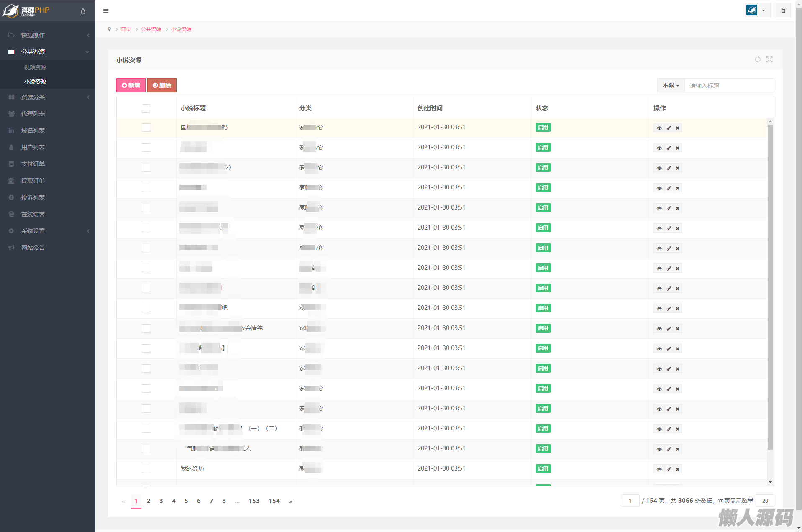802x532 pixels.
Task: View the first row using eye icon
Action: point(659,128)
